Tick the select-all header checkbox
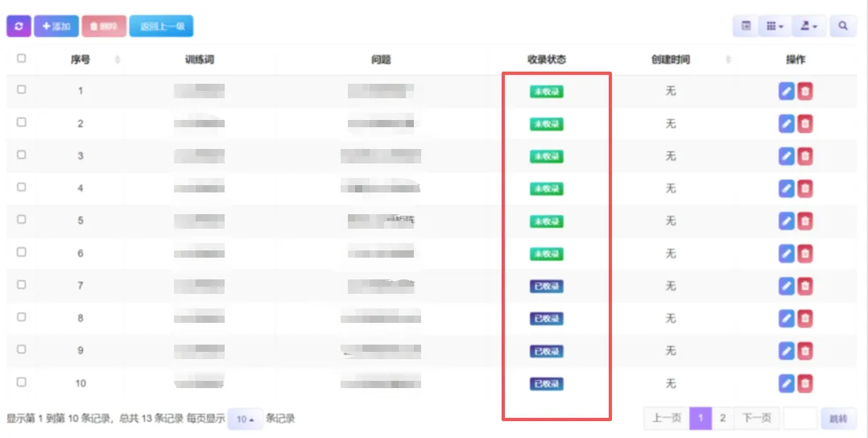 tap(22, 58)
